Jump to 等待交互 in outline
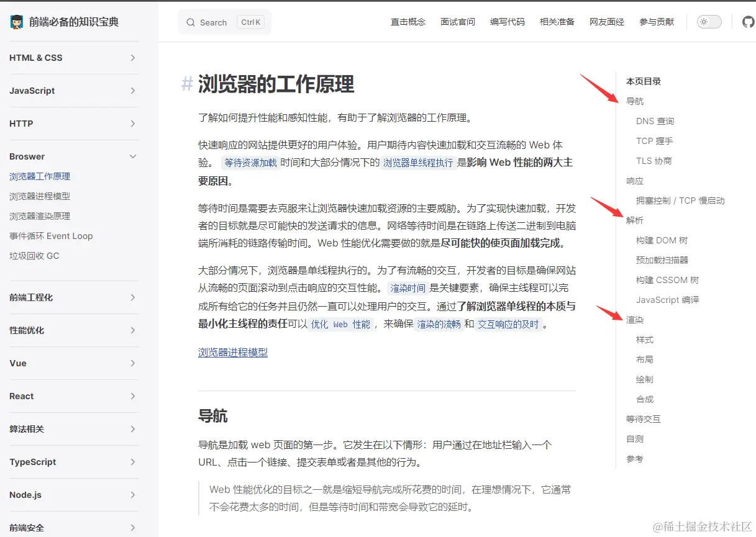756x537 pixels. (644, 419)
